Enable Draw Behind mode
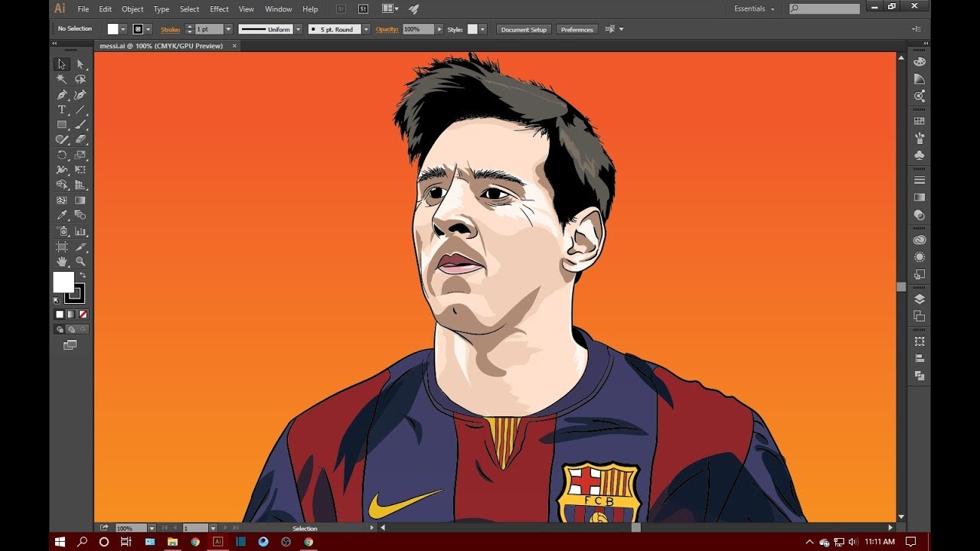Viewport: 980px width, 551px height. [x=71, y=330]
